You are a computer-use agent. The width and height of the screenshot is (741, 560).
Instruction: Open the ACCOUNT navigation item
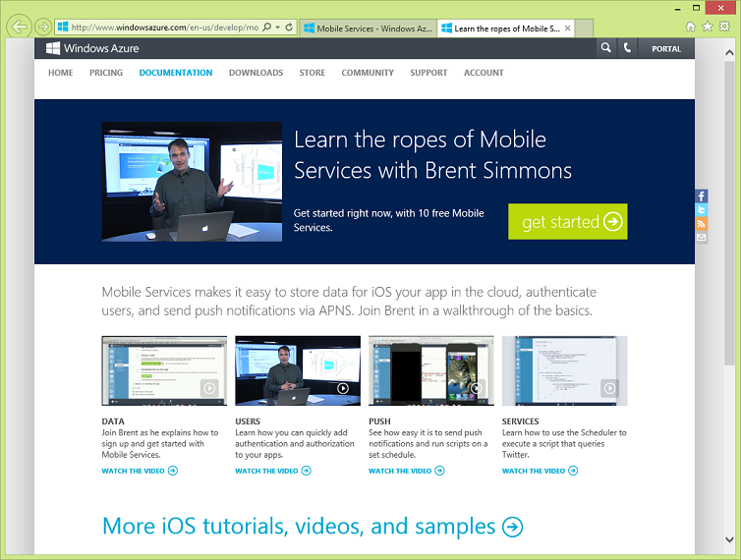484,73
